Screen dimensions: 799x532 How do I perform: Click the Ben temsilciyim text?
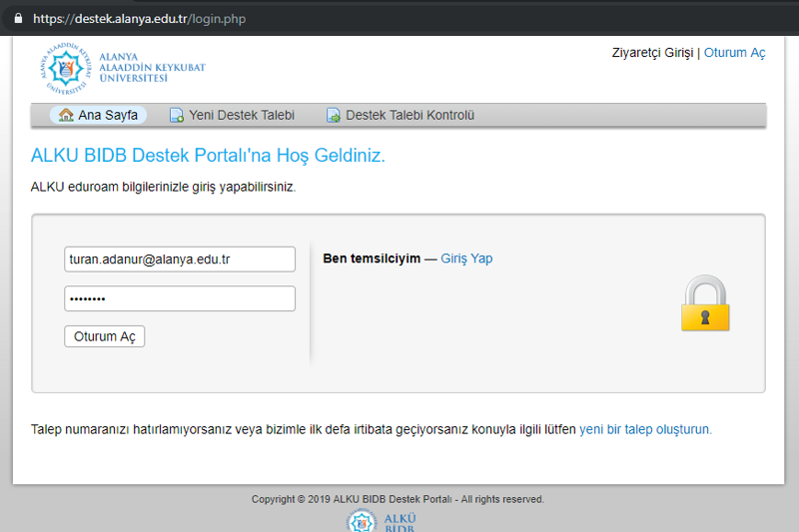coord(372,259)
